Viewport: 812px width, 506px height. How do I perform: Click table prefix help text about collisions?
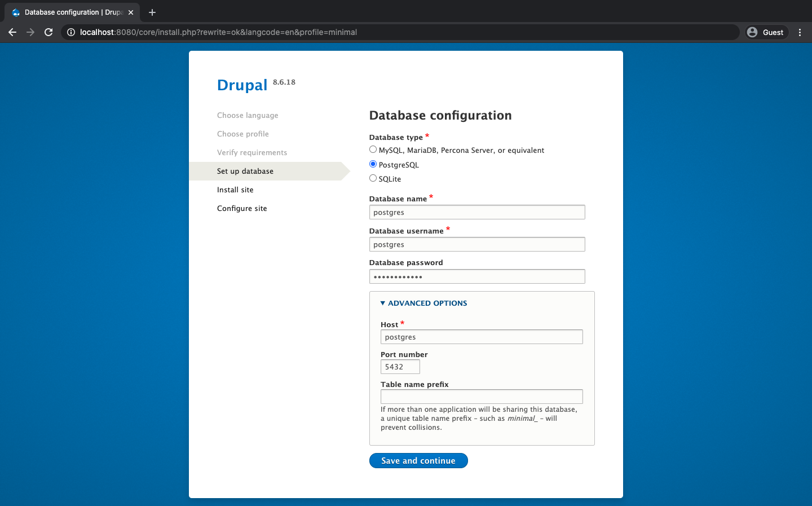479,419
